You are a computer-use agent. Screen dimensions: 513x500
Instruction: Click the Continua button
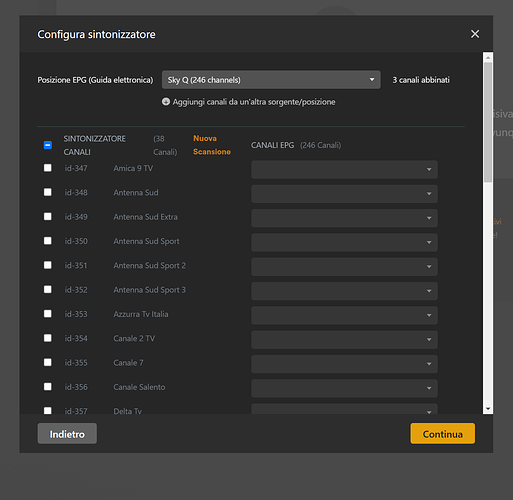[x=443, y=434]
